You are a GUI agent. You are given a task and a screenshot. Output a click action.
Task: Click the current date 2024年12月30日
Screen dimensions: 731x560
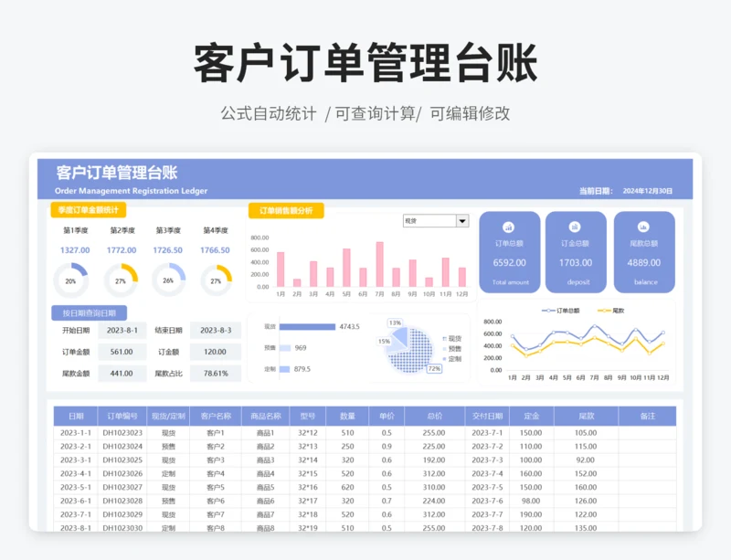[648, 191]
